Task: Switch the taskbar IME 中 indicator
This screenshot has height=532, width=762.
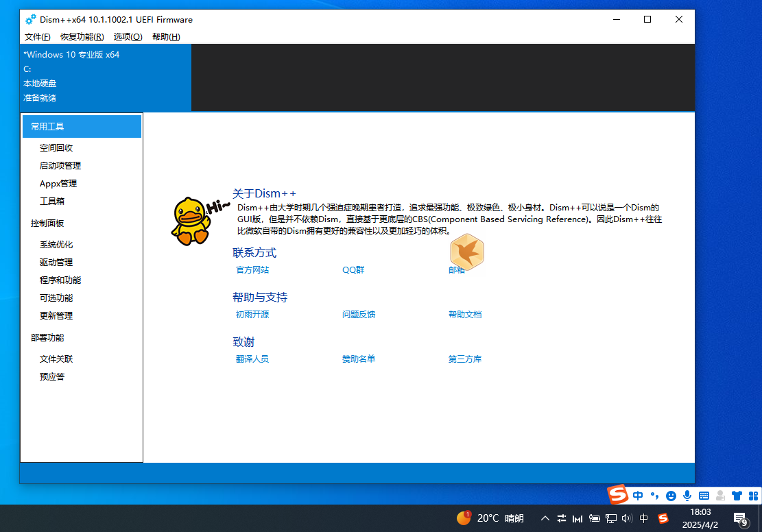Action: pos(644,518)
